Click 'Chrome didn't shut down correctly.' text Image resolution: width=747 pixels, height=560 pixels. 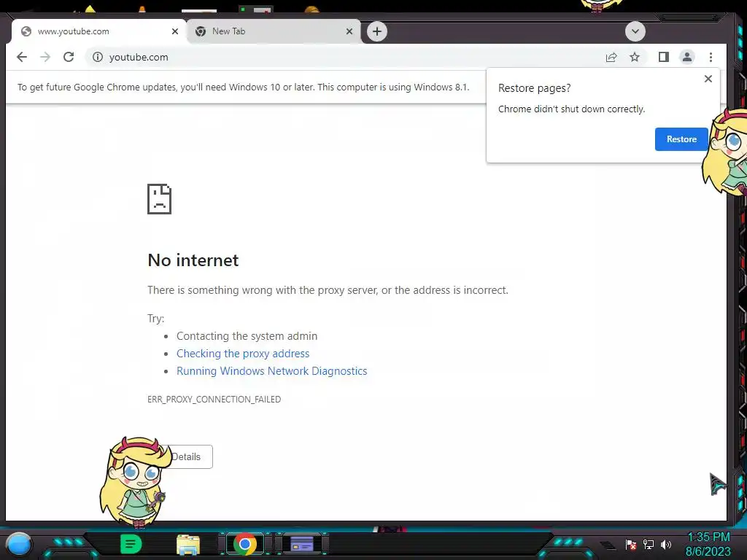(571, 109)
